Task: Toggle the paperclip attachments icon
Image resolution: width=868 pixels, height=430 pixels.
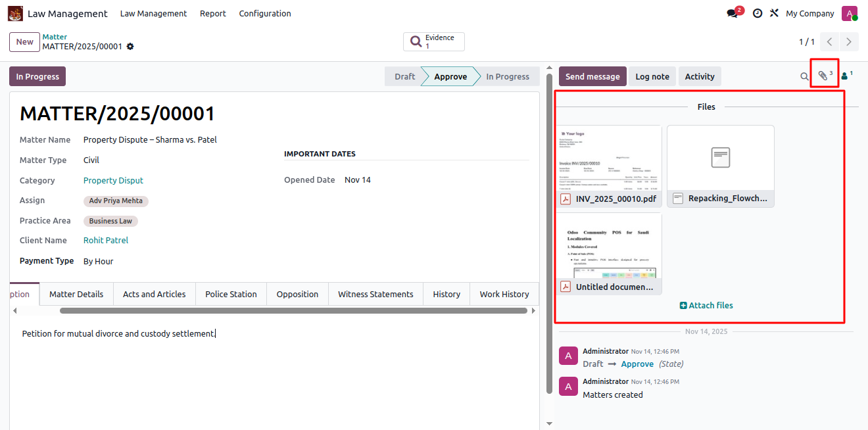Action: pos(823,76)
